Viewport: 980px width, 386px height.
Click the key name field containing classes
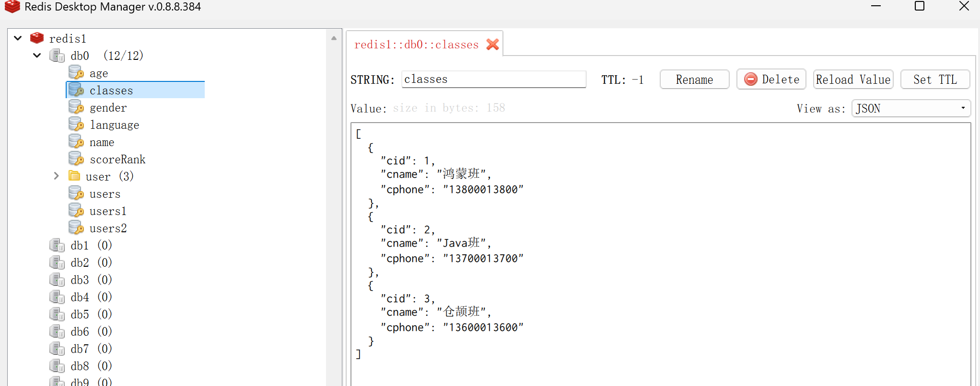pos(494,79)
